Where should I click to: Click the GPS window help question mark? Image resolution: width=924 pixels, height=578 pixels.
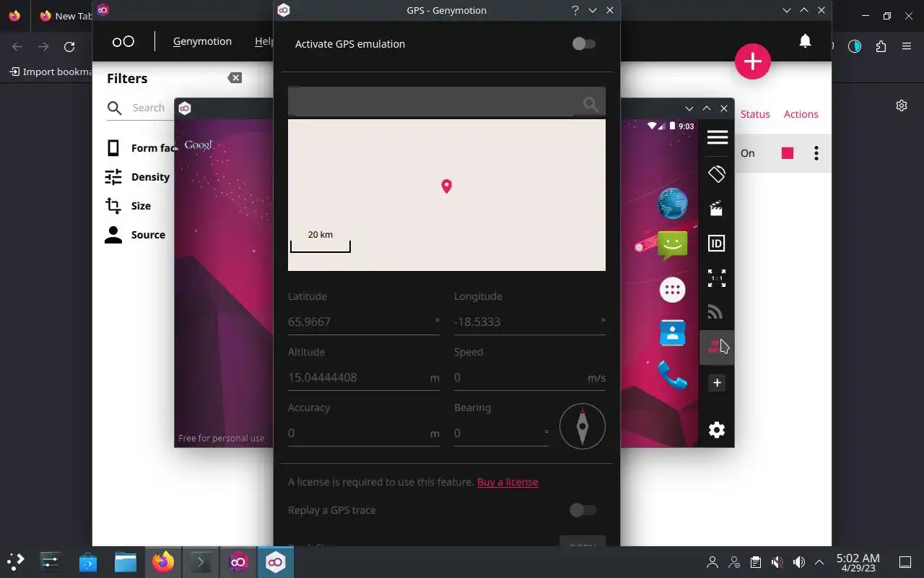click(575, 10)
